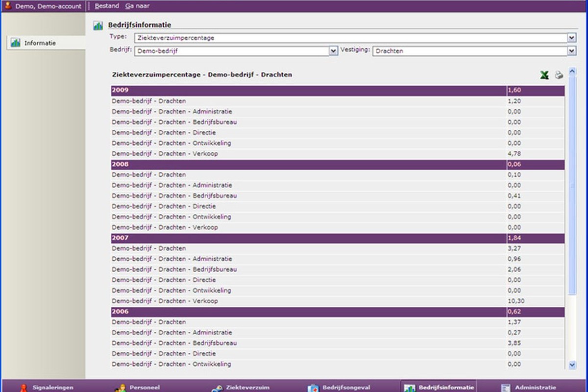
Task: Click the 2009 year header row
Action: 338,91
